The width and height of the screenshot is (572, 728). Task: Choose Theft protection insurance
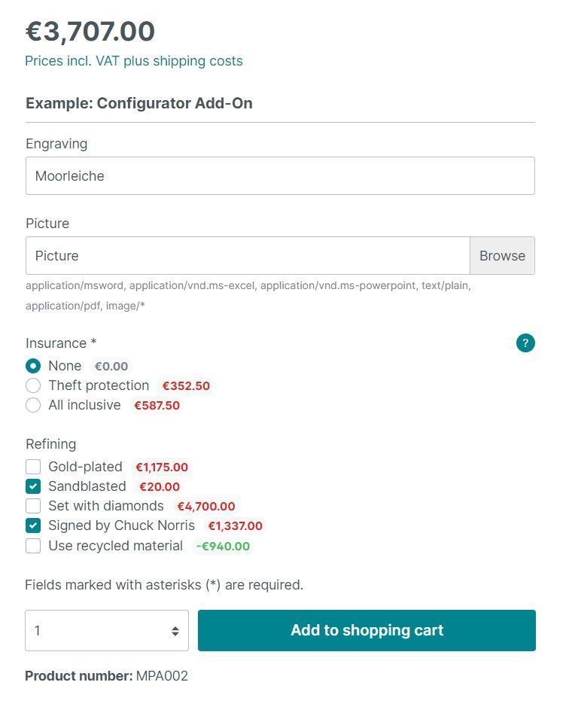pyautogui.click(x=33, y=385)
